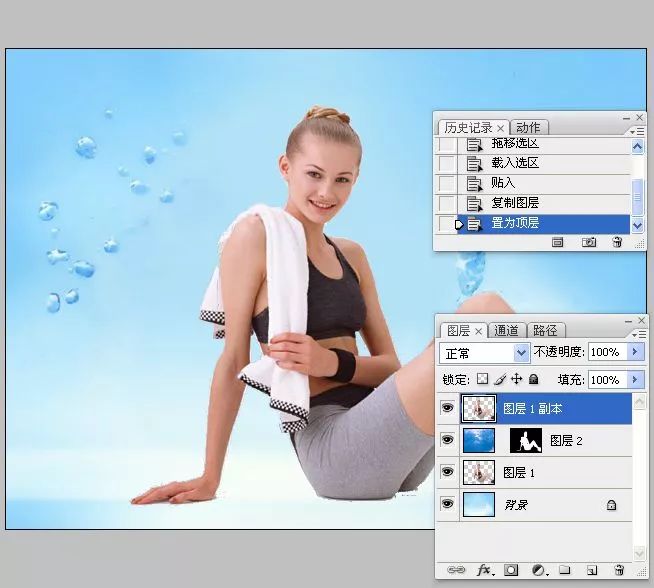Add a layer mask
Image resolution: width=654 pixels, height=588 pixels.
pos(511,570)
